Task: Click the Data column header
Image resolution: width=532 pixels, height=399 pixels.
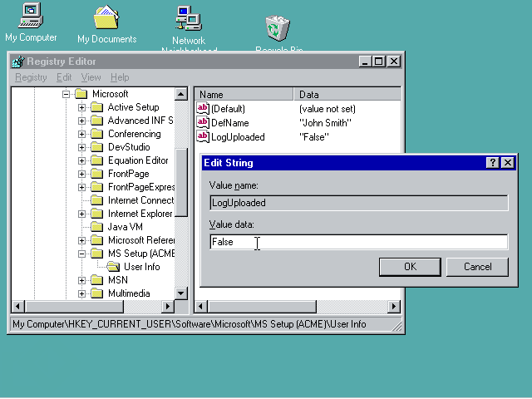Action: point(347,94)
